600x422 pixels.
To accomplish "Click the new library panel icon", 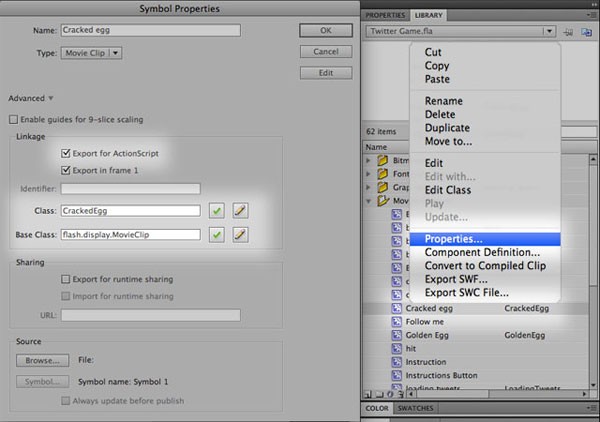I will click(586, 32).
